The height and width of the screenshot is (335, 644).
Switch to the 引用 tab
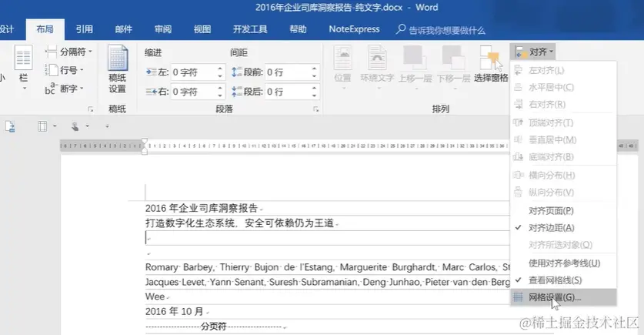coord(84,29)
